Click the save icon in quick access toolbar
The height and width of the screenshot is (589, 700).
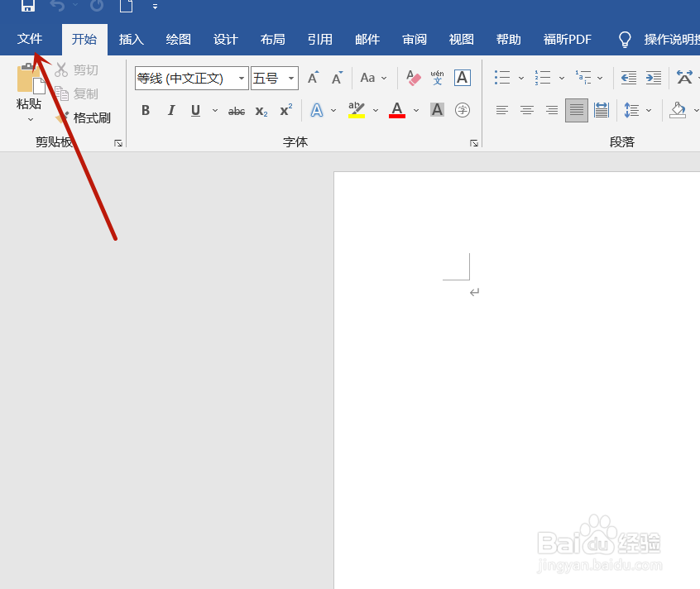point(27,7)
